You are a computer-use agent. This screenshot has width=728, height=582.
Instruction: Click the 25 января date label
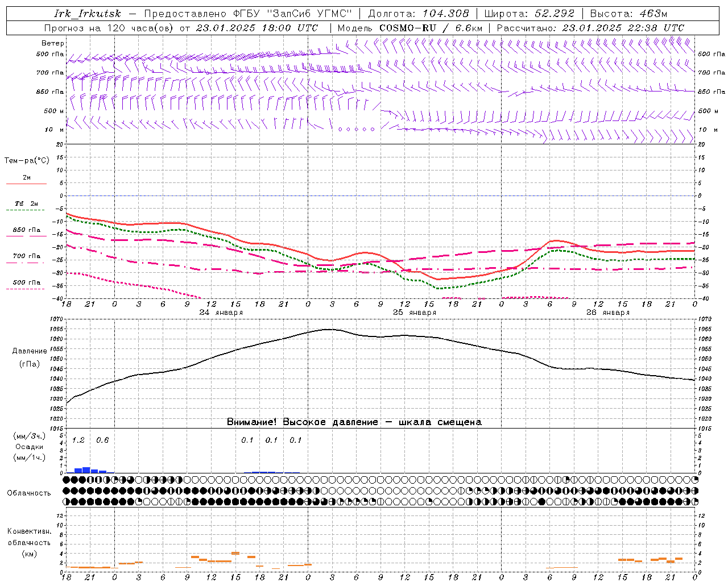coord(415,313)
